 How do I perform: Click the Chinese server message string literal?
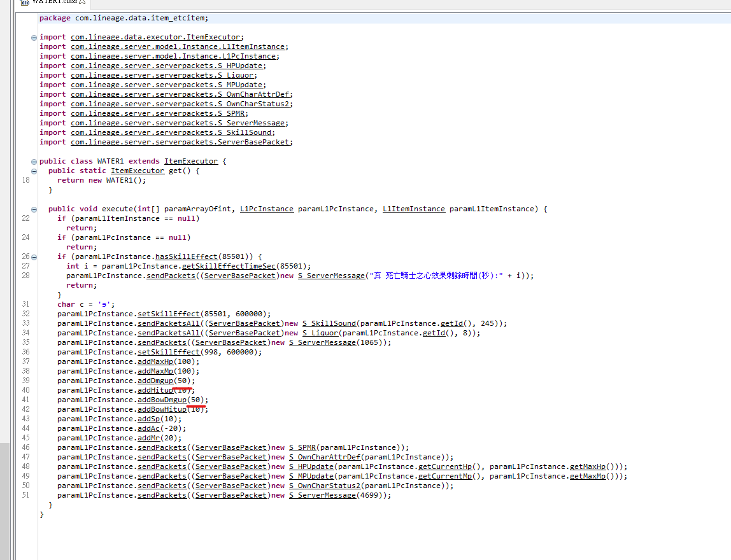click(436, 276)
